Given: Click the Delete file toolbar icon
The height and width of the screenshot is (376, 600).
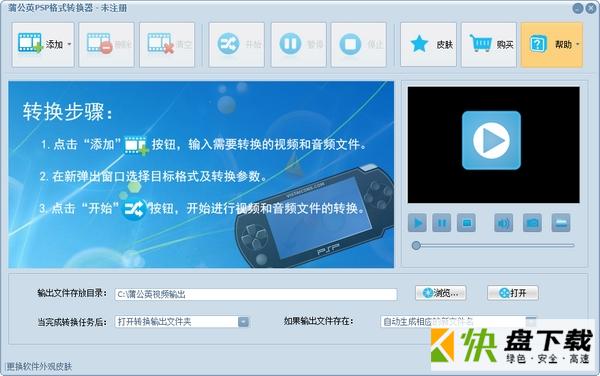Looking at the screenshot, I should tap(106, 44).
